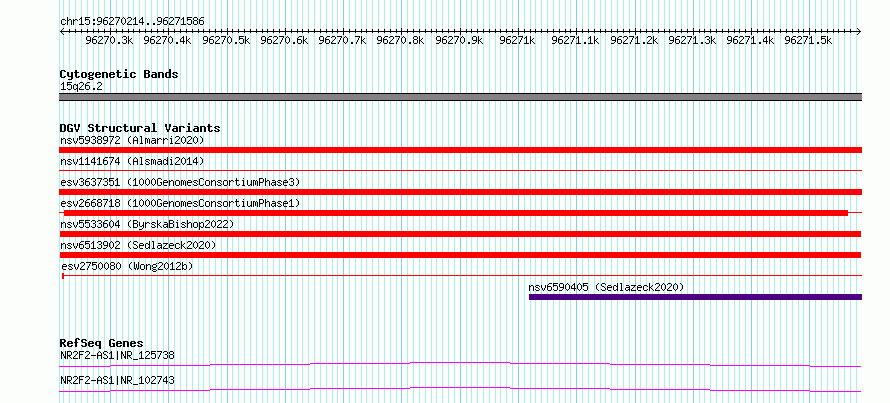Click the 96271k ruler tick label

(517, 40)
